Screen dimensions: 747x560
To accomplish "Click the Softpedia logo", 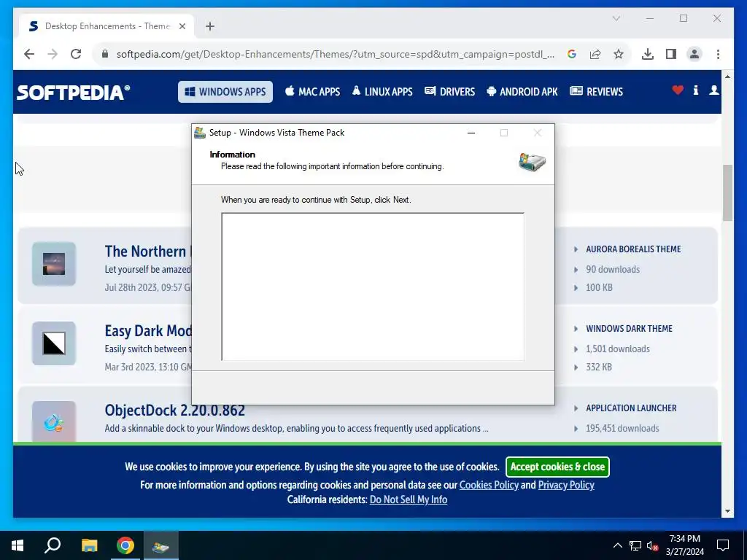I will (74, 92).
